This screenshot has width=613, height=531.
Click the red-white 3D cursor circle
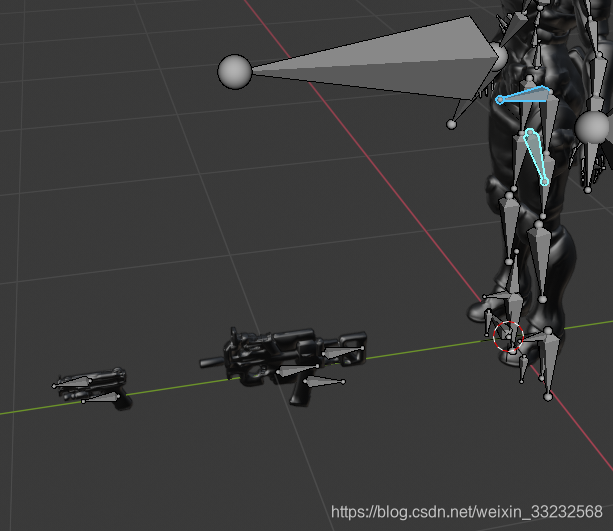coord(508,336)
